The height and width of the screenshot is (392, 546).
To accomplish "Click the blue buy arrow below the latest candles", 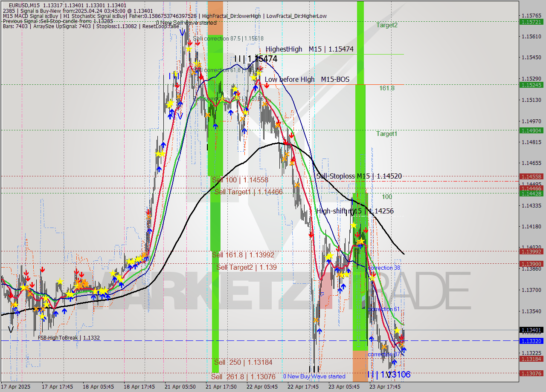I will tap(395, 361).
